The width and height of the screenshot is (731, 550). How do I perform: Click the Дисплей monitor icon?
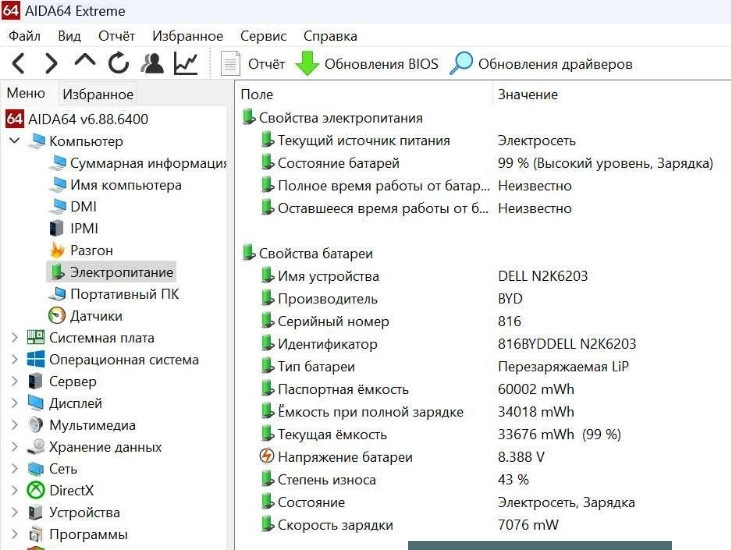(36, 403)
